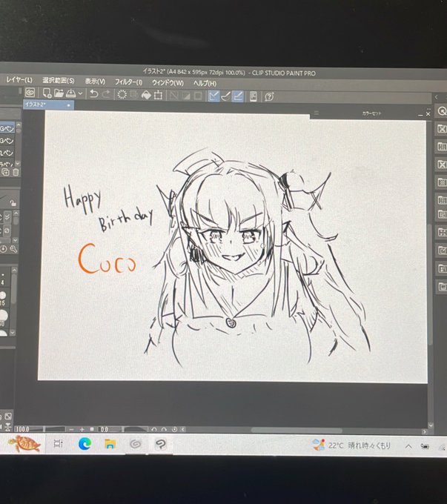Click the Open file folder icon
Viewport: 447px width, 504px height.
click(59, 93)
